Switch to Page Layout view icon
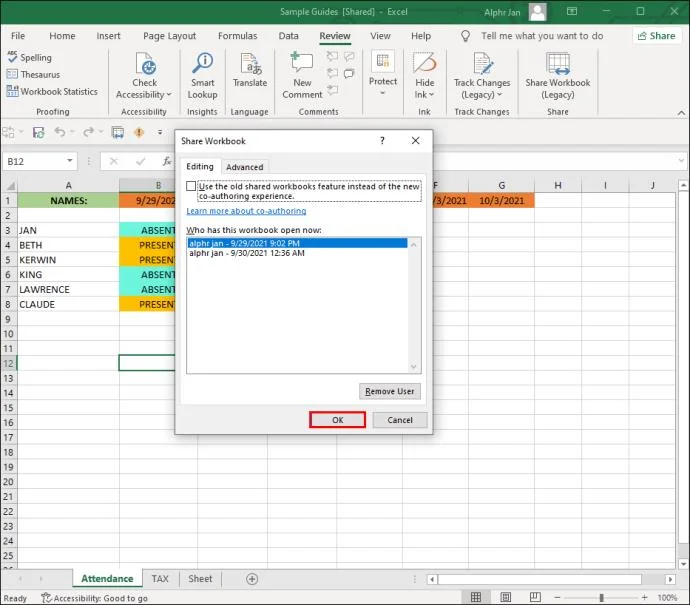690x605 pixels. (506, 597)
